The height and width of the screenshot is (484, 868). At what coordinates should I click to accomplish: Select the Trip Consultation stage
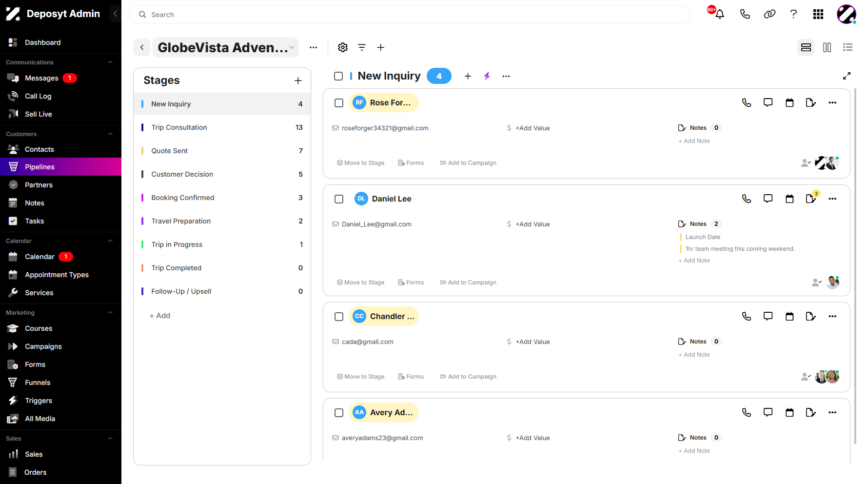[222, 127]
